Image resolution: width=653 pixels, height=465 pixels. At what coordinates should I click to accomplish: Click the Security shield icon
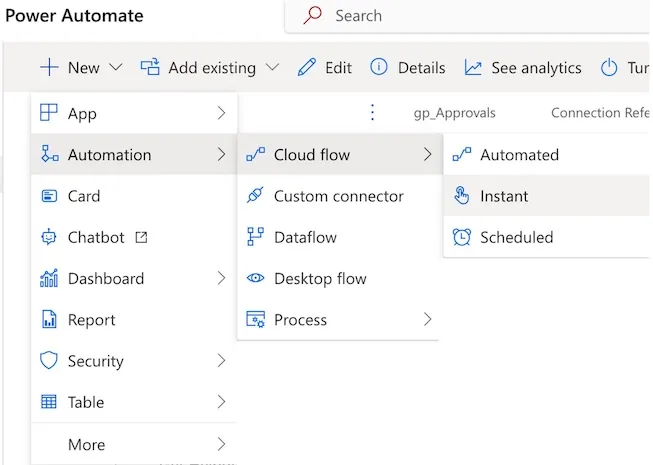(49, 361)
